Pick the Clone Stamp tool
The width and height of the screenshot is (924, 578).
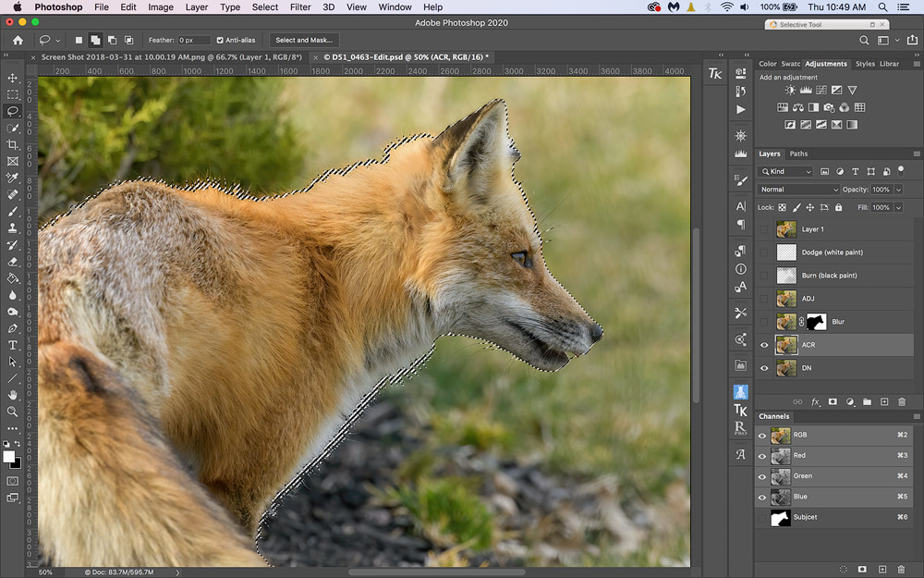pyautogui.click(x=13, y=228)
